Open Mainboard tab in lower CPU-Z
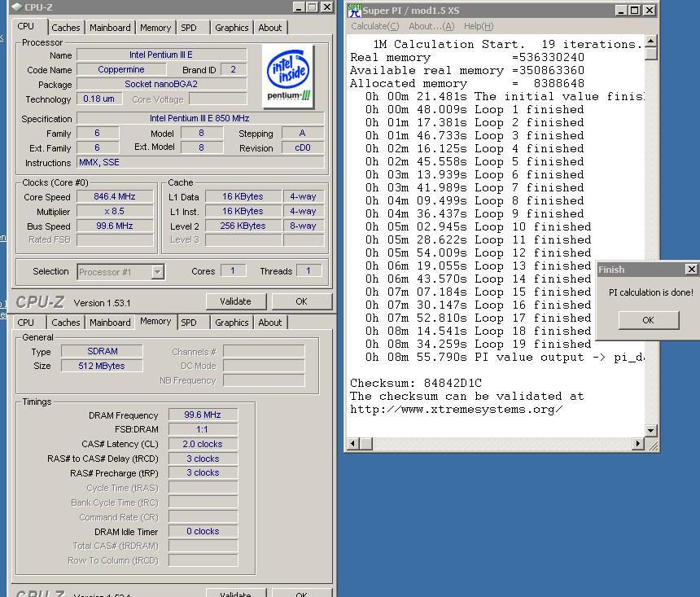The width and height of the screenshot is (700, 597). click(x=110, y=323)
